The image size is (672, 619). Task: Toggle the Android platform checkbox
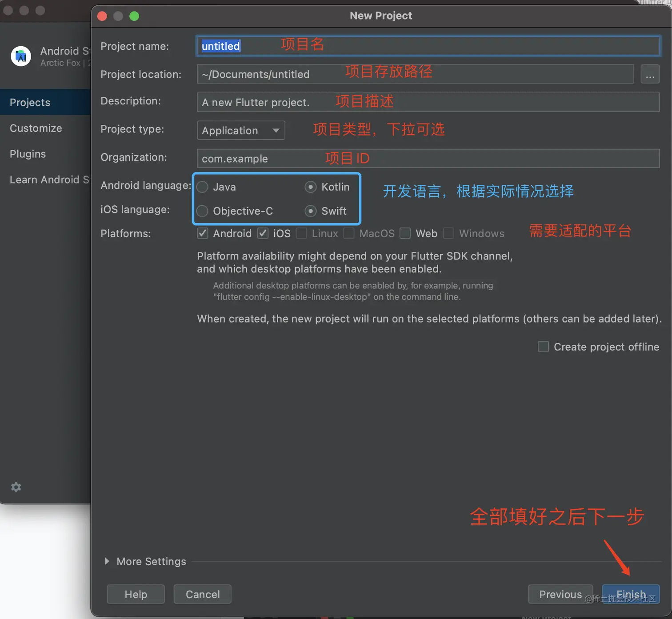[x=203, y=233]
